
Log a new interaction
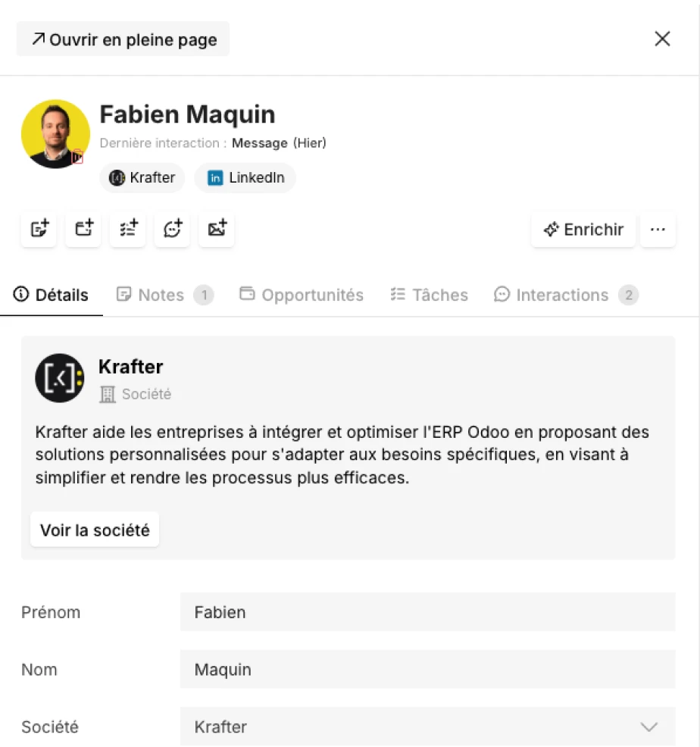click(x=172, y=229)
